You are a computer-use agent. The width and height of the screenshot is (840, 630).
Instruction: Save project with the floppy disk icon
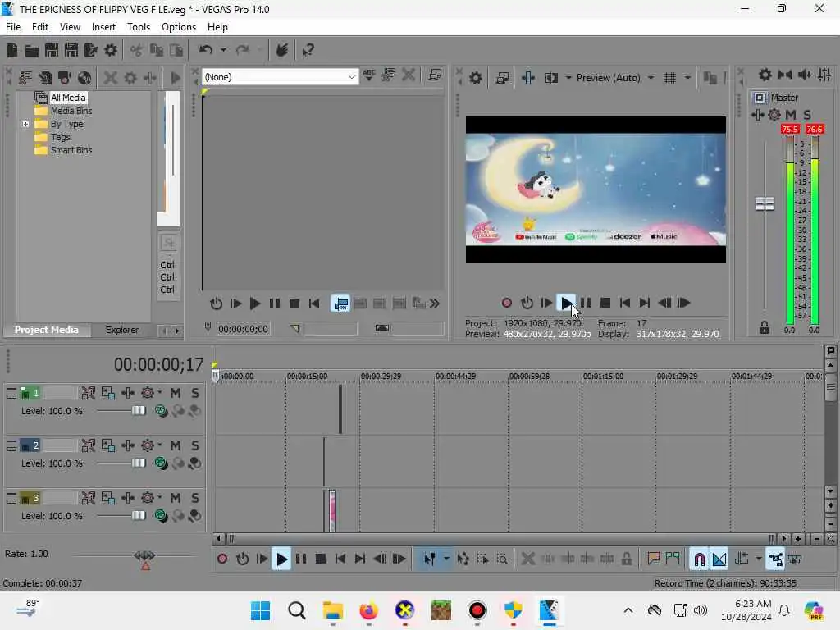52,50
